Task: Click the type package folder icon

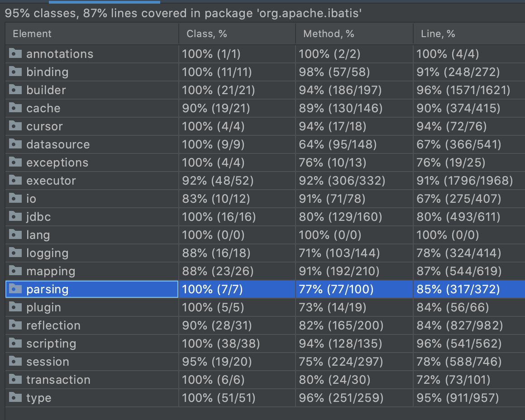Action: (x=15, y=397)
